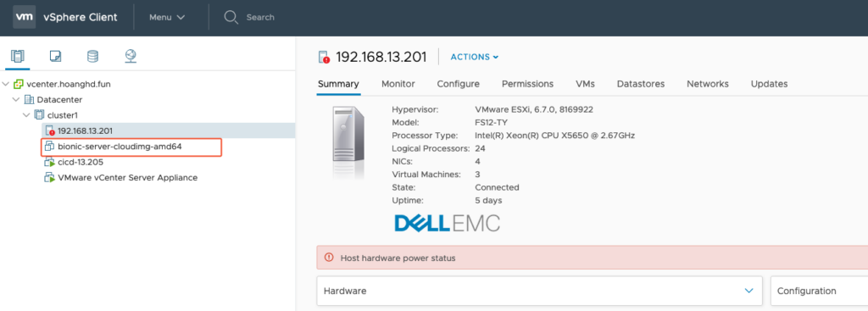
Task: Select cluster1 in the inventory tree
Action: tap(63, 115)
